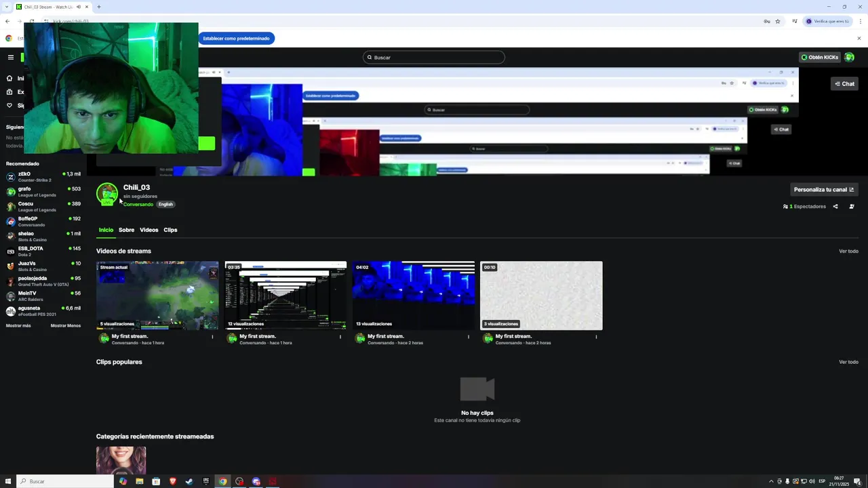Click Chrome icon in taskbar
This screenshot has width=868, height=488.
[222, 481]
